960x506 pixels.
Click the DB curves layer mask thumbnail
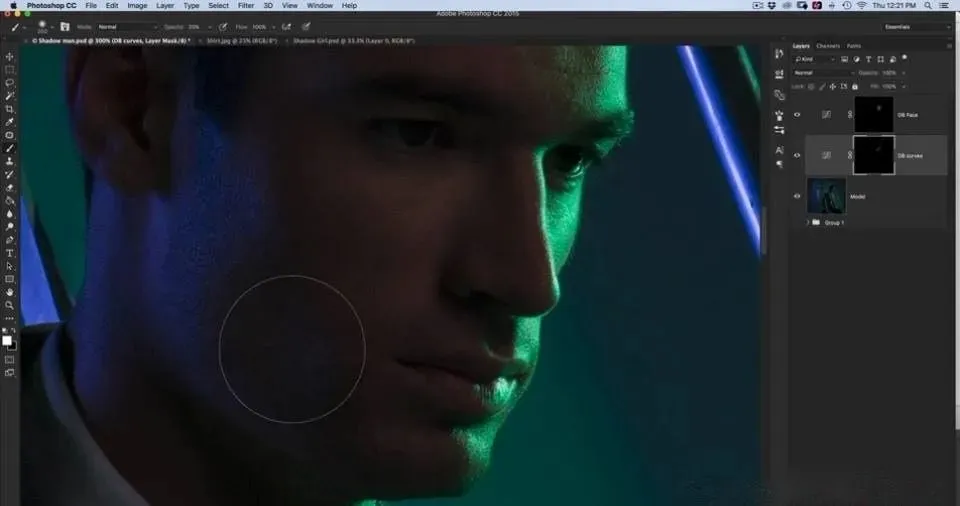(x=872, y=155)
